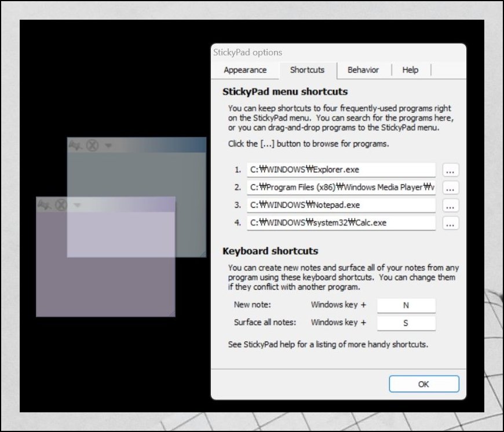Click the blue sticky note resize corner
Image resolution: width=504 pixels, height=432 pixels.
pos(203,254)
